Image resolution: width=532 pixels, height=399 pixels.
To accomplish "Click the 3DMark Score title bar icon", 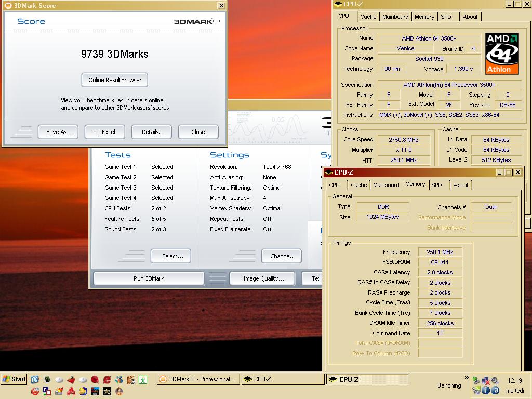I will point(8,5).
